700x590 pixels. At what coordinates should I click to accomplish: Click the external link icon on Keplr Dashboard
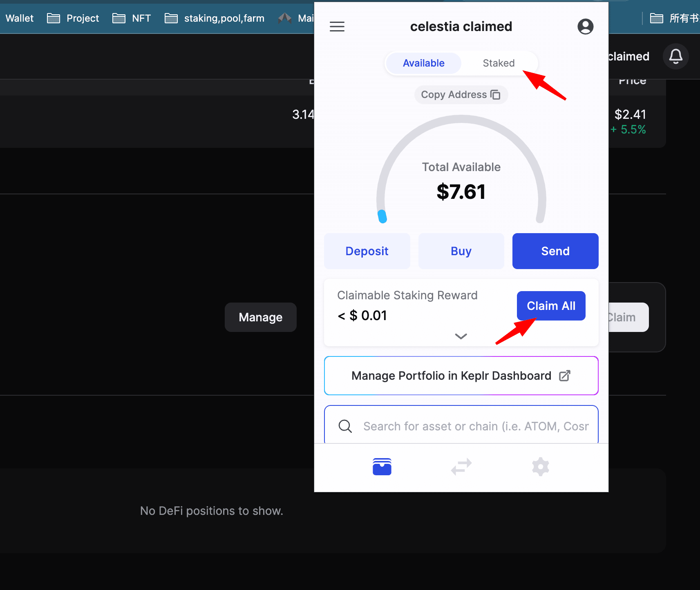point(565,376)
